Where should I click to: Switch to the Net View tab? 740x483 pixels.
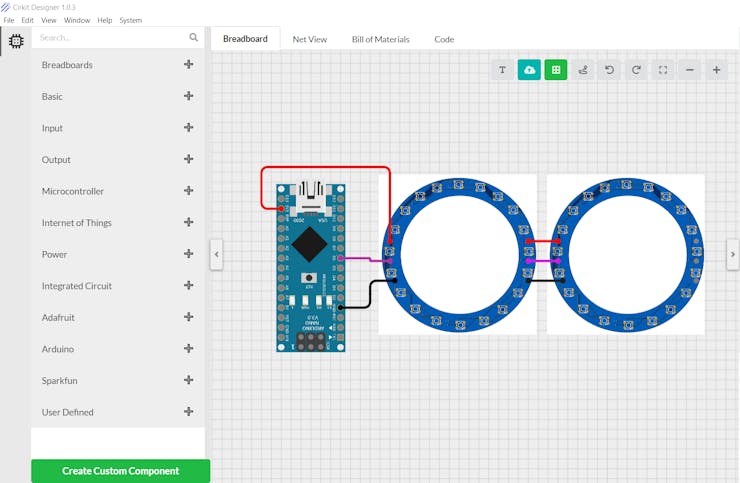point(309,39)
